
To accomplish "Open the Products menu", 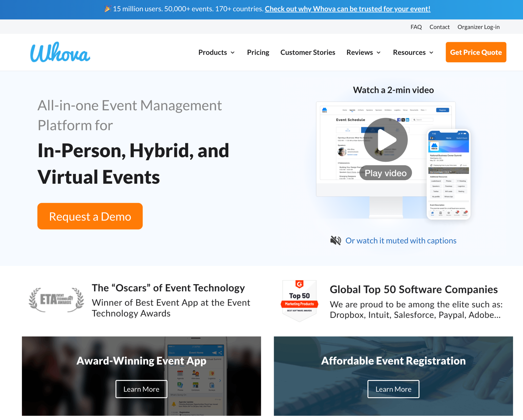I will [213, 52].
